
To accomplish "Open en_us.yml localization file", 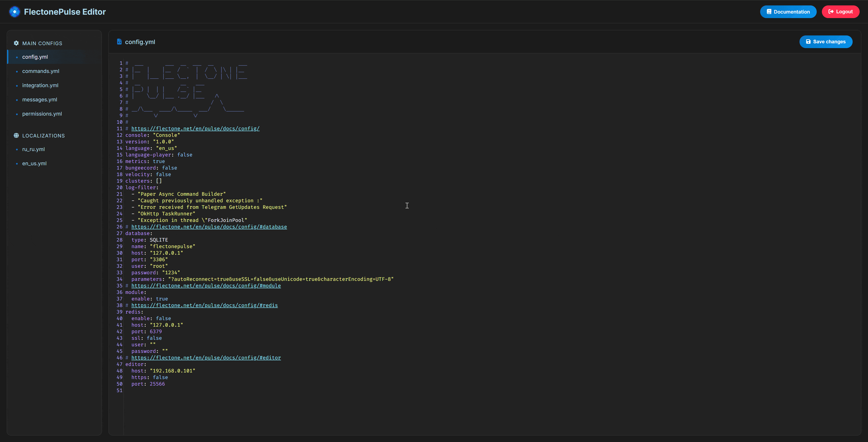I will [34, 164].
